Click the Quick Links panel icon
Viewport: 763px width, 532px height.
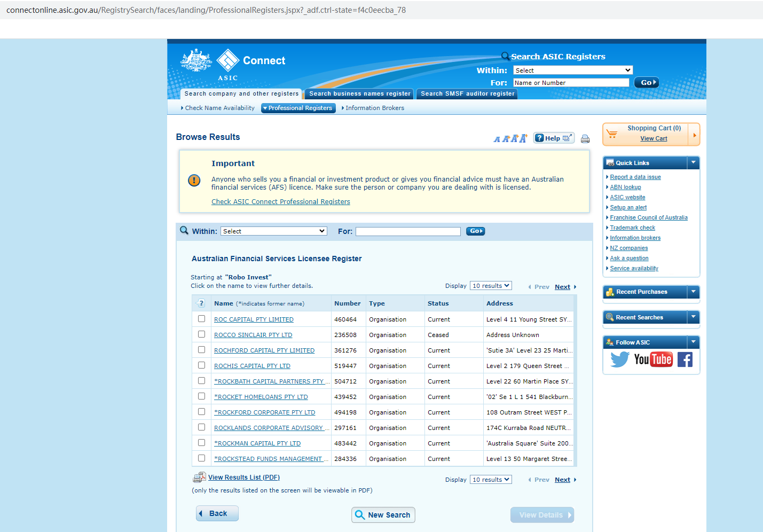(x=610, y=163)
